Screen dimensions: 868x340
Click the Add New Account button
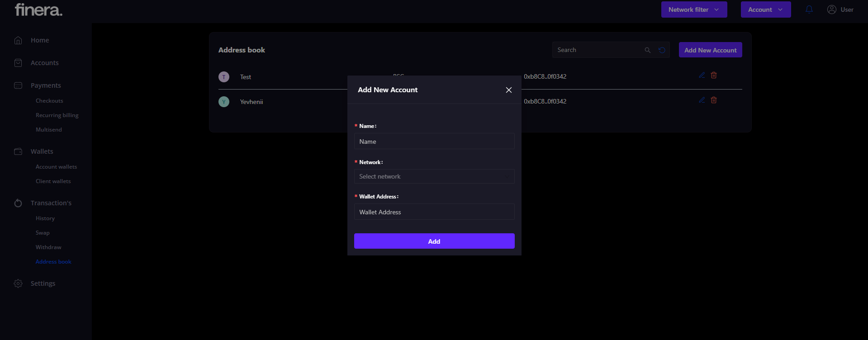710,50
